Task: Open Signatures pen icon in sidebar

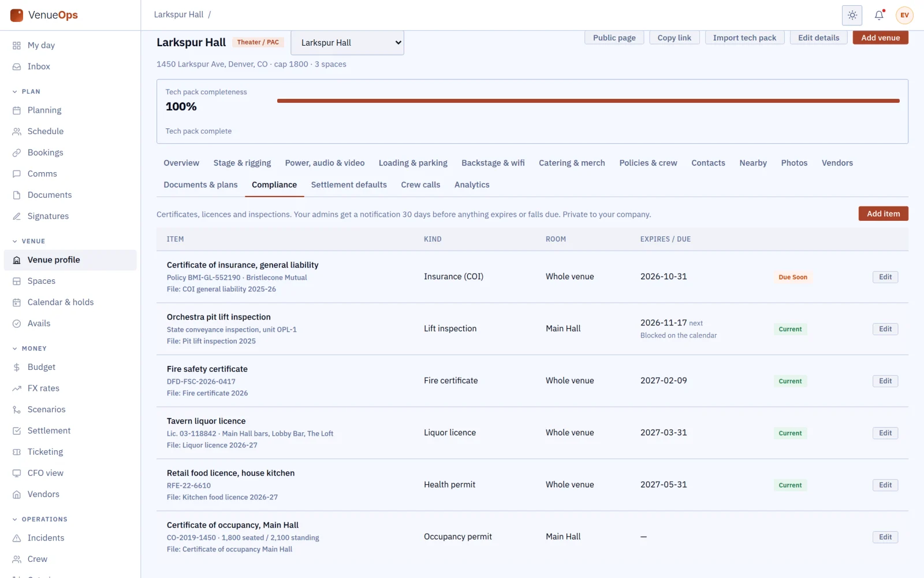Action: [x=17, y=216]
